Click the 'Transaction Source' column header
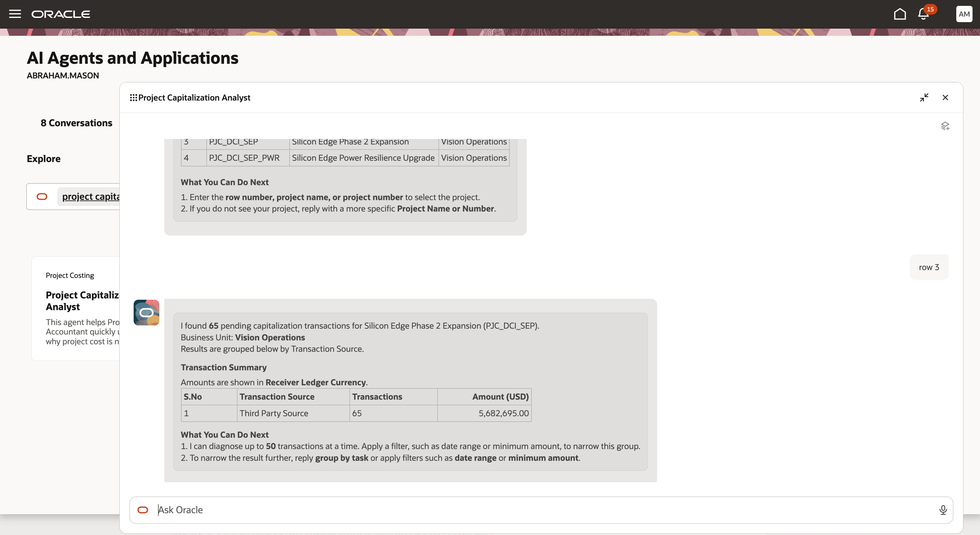The width and height of the screenshot is (980, 535). click(293, 397)
